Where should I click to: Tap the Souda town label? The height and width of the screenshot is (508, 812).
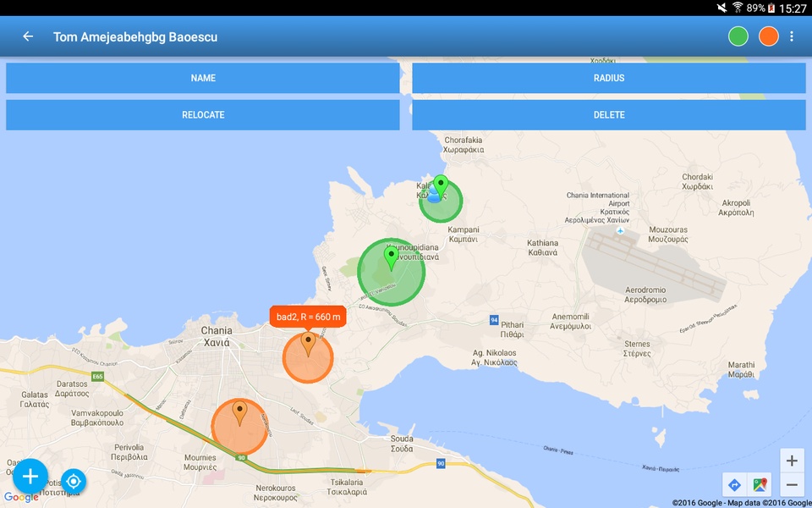(x=402, y=444)
